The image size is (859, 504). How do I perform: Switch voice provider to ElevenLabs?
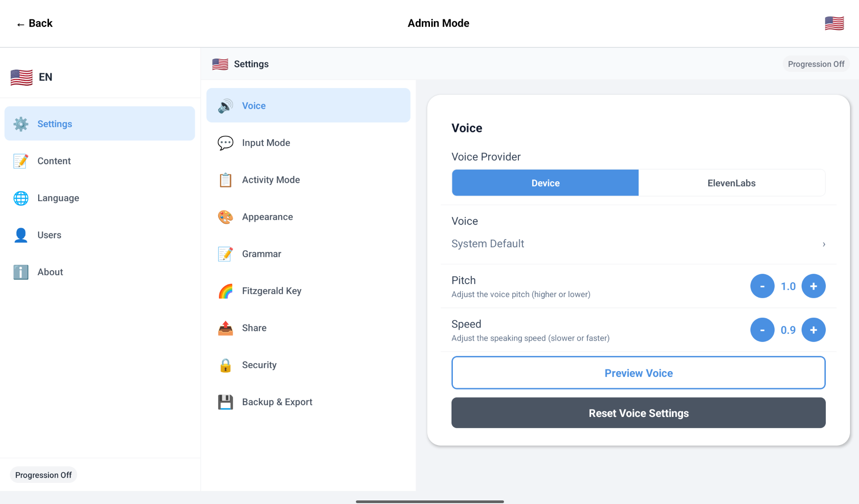click(x=731, y=183)
